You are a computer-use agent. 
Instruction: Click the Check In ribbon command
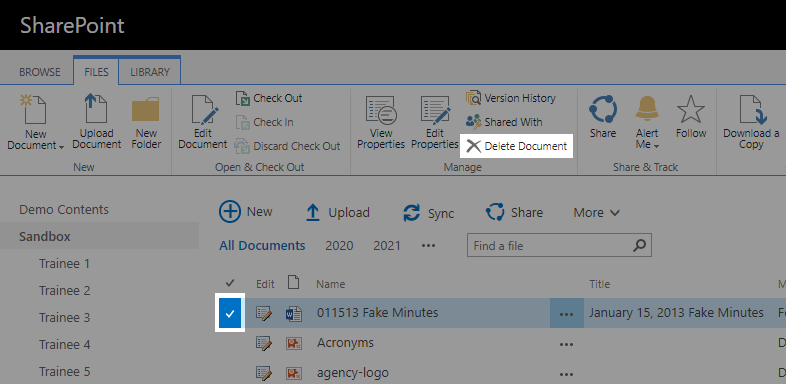(265, 122)
